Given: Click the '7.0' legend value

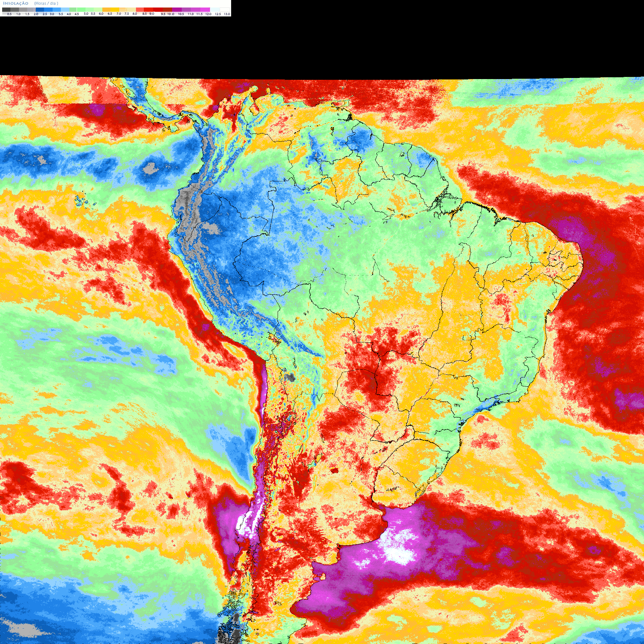Looking at the screenshot, I should coord(119,14).
